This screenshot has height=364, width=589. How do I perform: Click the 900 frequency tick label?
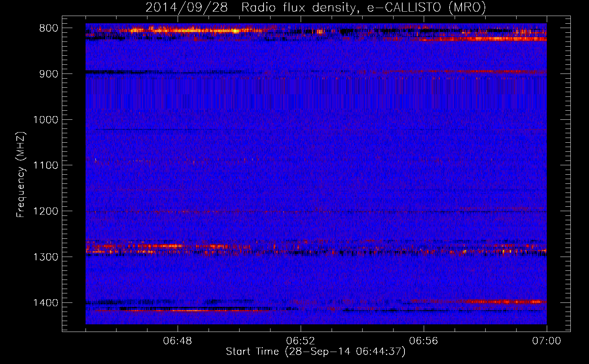click(49, 74)
